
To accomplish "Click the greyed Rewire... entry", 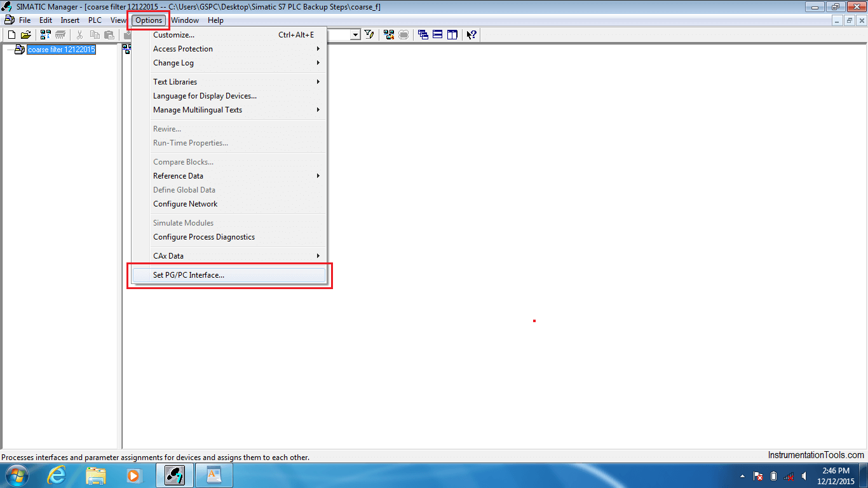I will [x=229, y=129].
